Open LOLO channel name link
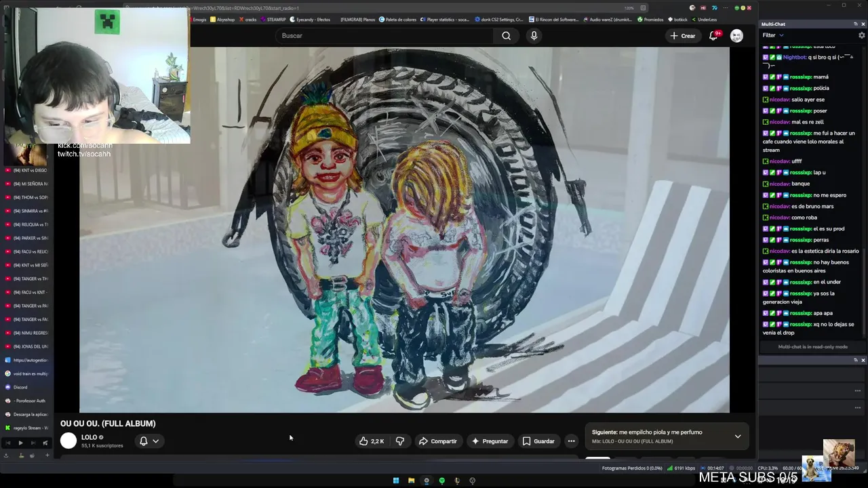868x488 pixels. (89, 437)
